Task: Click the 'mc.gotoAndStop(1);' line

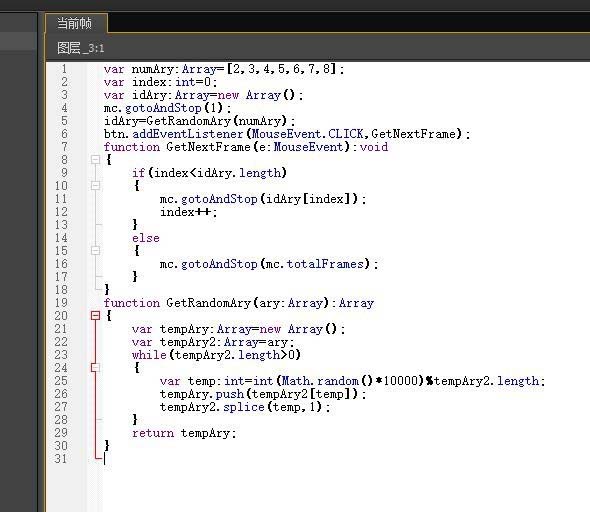Action: point(167,108)
